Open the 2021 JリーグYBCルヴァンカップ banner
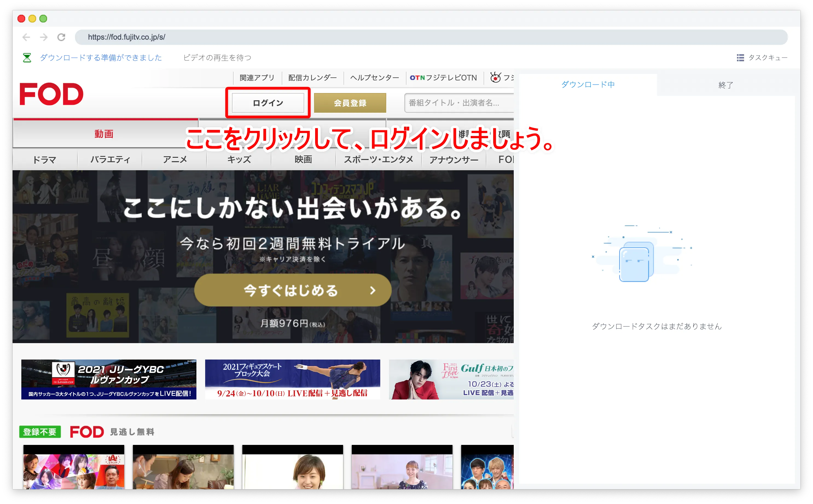Image resolution: width=813 pixels, height=504 pixels. click(x=109, y=379)
